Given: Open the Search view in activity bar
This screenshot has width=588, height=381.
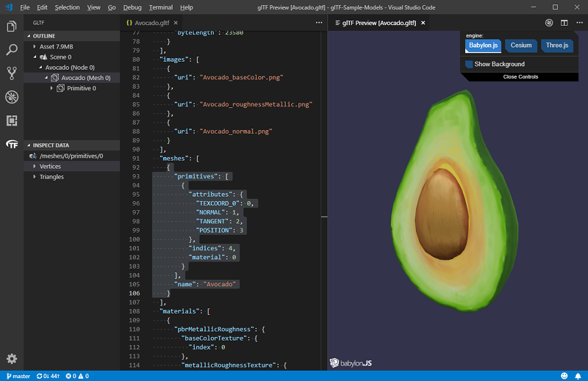Looking at the screenshot, I should pos(12,50).
